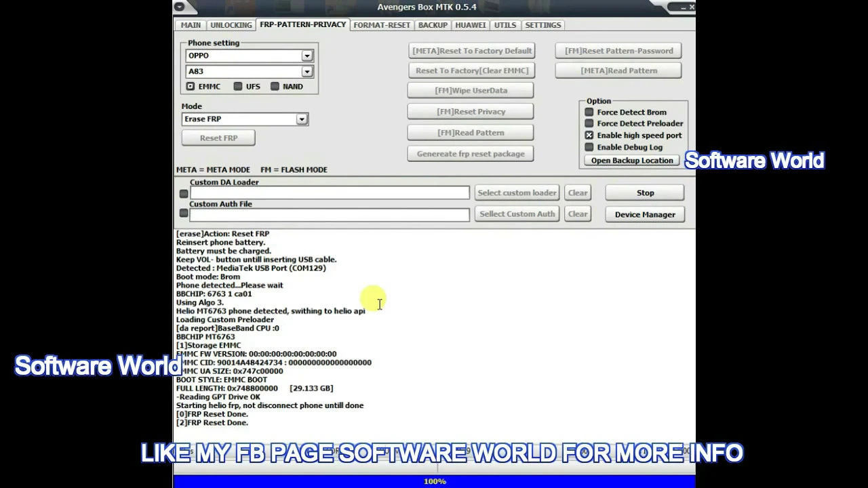Screen dimensions: 868x488
Task: Click the Custom Auth File path field
Action: coord(329,215)
